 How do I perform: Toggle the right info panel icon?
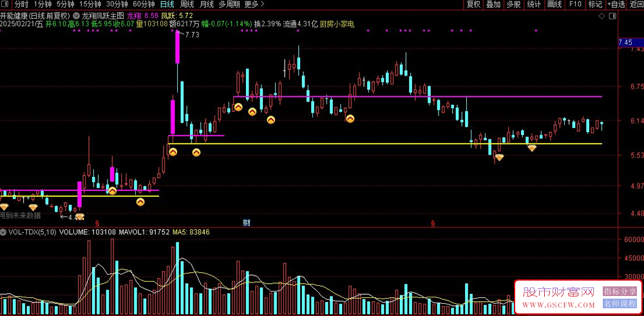pos(612,16)
